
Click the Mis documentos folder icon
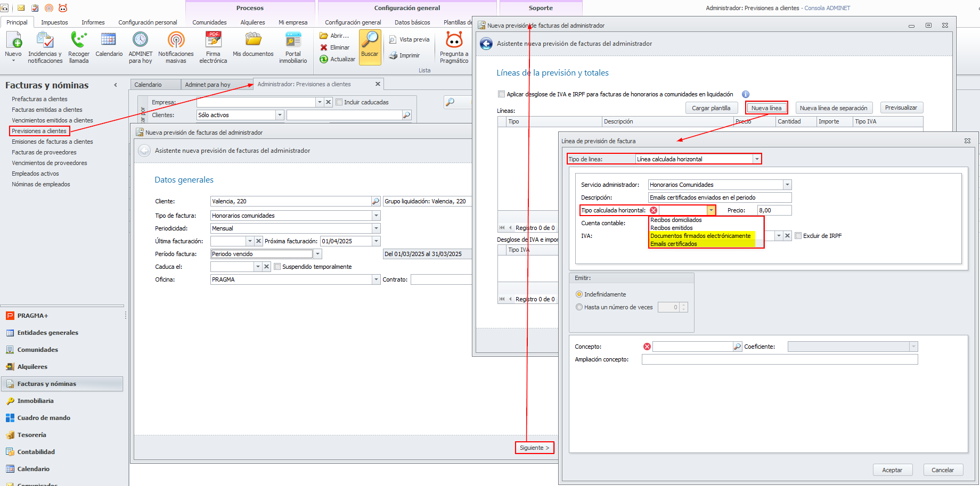tap(253, 44)
